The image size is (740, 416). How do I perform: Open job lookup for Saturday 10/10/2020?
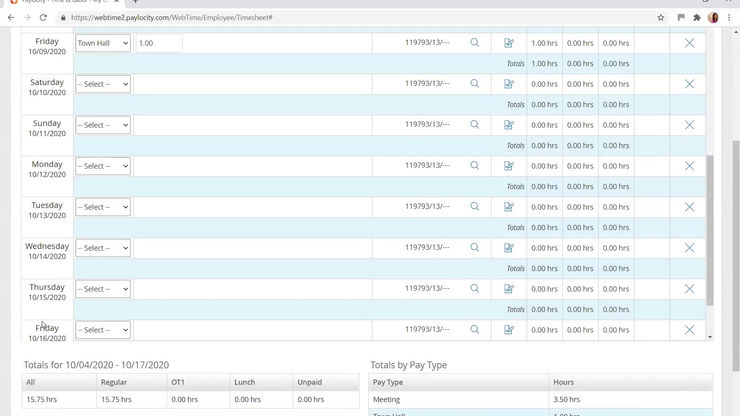point(475,84)
